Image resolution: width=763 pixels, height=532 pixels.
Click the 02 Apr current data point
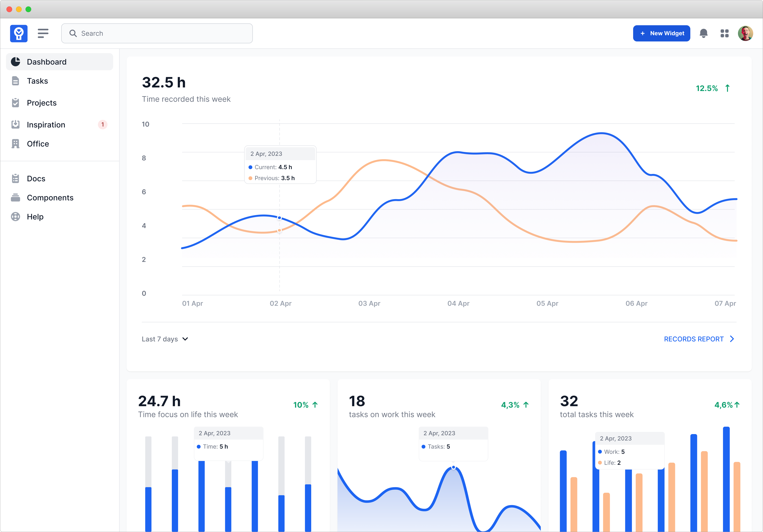[x=280, y=218]
